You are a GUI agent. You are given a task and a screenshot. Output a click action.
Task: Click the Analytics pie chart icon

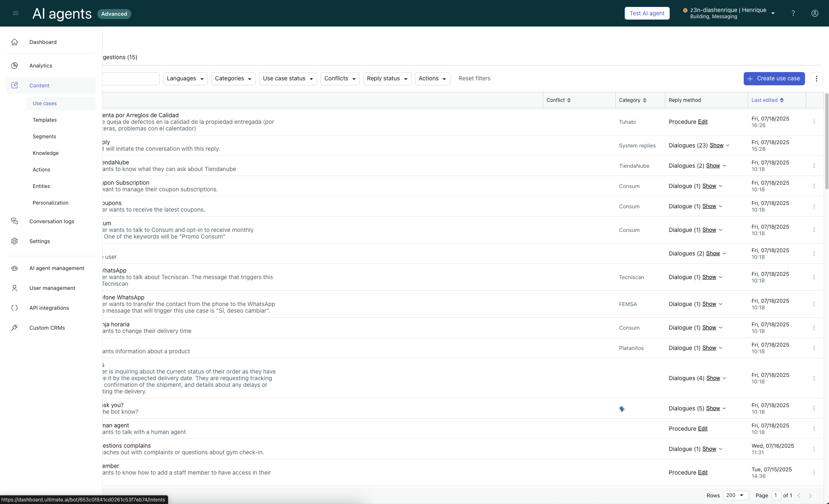coord(14,66)
